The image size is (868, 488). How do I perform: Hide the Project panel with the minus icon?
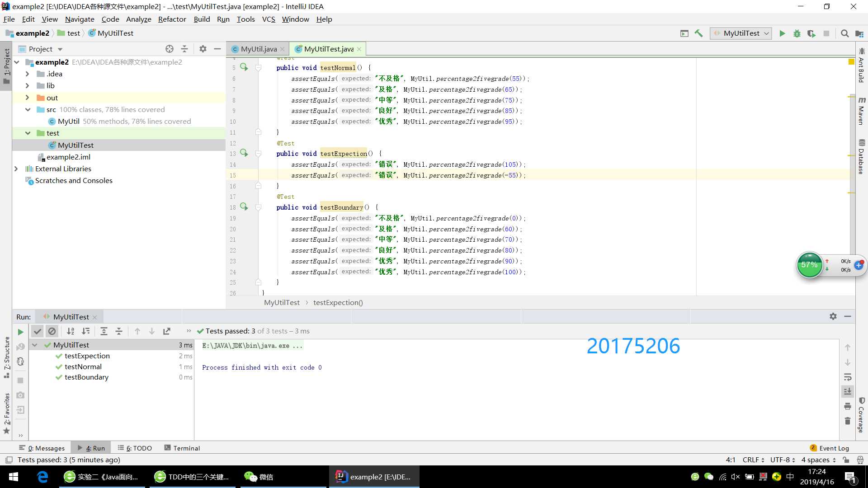coord(217,49)
